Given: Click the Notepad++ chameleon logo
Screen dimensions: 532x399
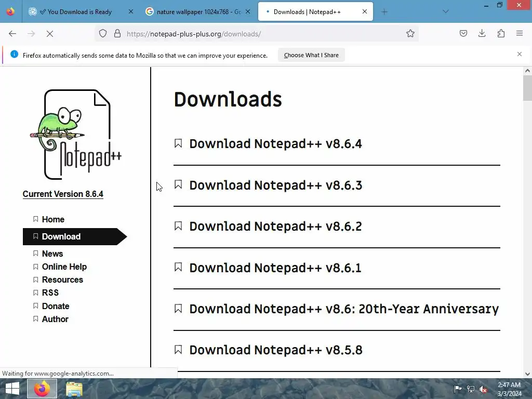Looking at the screenshot, I should [76, 135].
